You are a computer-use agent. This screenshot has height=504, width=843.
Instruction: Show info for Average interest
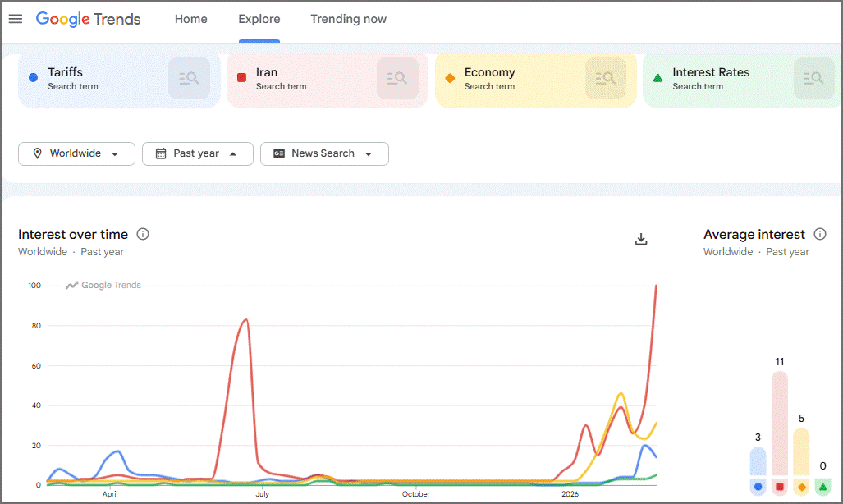coord(820,234)
